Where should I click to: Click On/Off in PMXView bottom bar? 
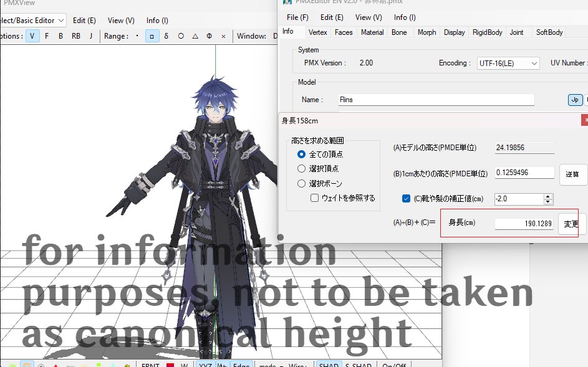(x=393, y=365)
